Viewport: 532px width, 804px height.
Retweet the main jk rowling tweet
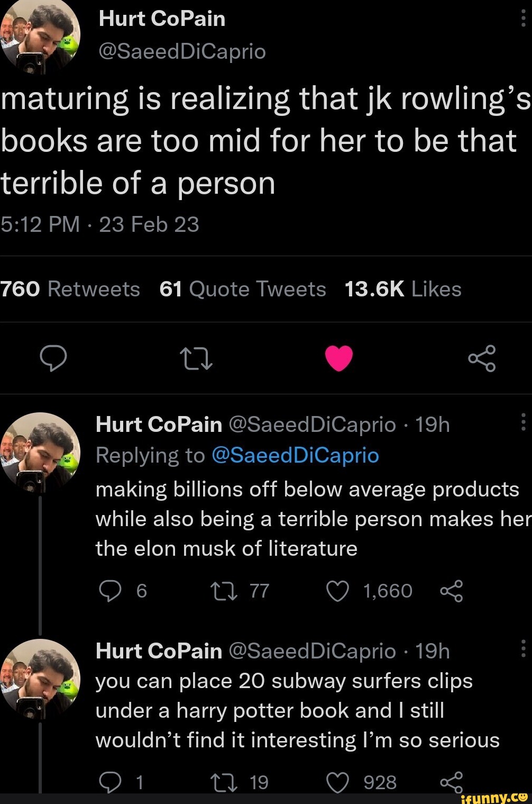[196, 358]
